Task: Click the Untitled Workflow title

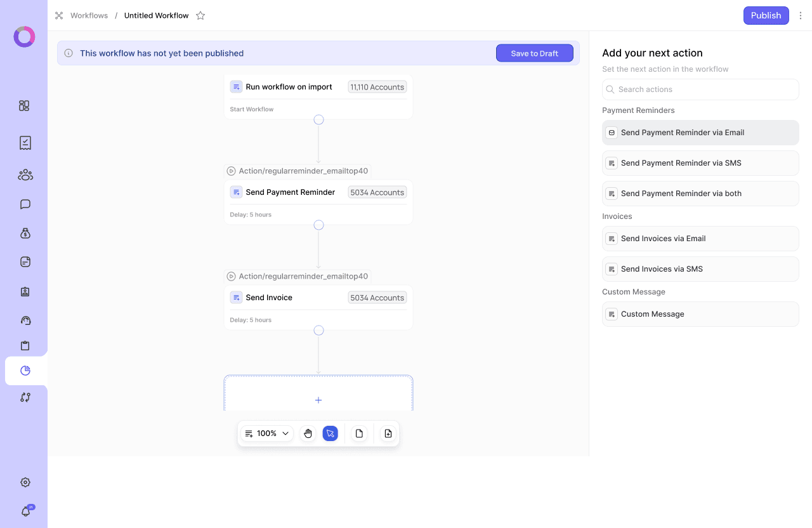Action: [156, 15]
